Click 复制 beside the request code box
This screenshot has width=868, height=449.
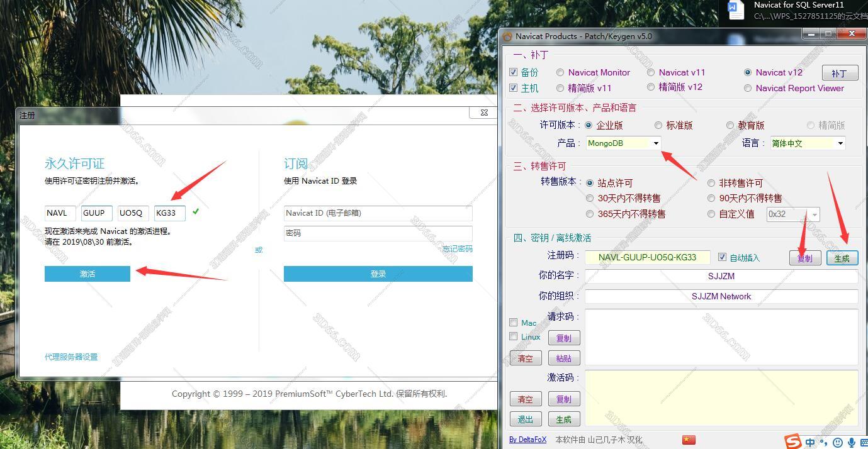click(564, 338)
